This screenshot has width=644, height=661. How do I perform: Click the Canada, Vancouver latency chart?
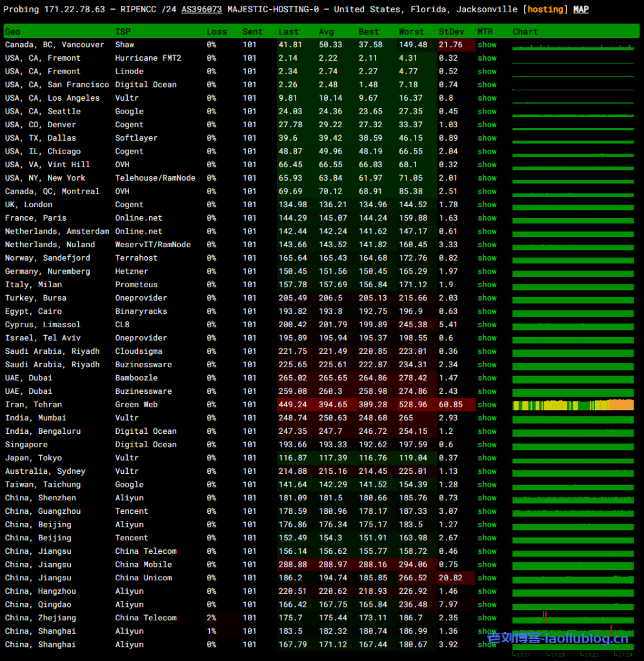[x=572, y=45]
